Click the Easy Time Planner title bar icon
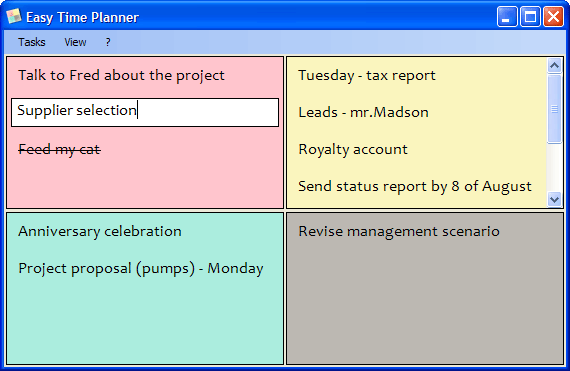This screenshot has height=371, width=570. pyautogui.click(x=14, y=16)
